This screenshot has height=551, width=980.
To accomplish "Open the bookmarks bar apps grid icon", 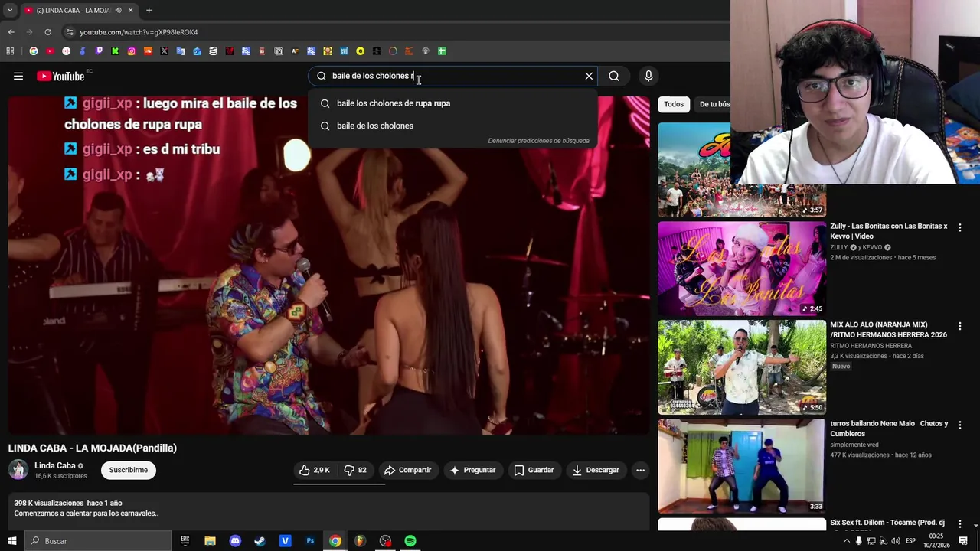I will point(10,51).
